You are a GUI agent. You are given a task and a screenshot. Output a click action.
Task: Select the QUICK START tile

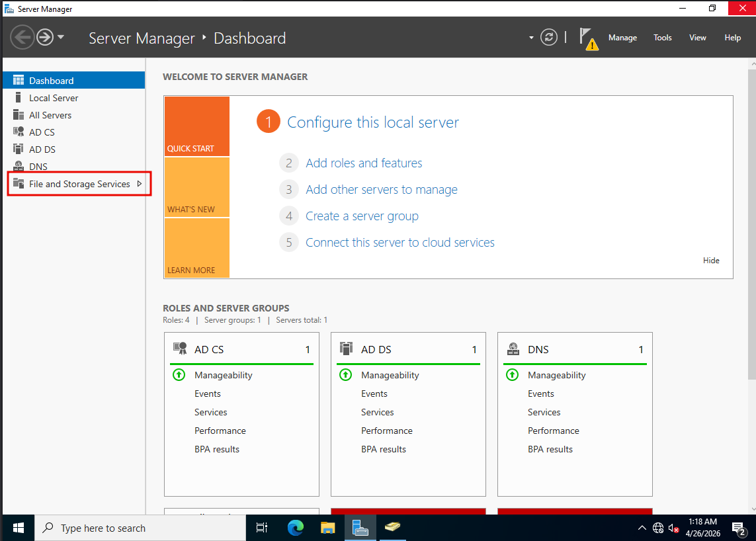click(x=196, y=126)
